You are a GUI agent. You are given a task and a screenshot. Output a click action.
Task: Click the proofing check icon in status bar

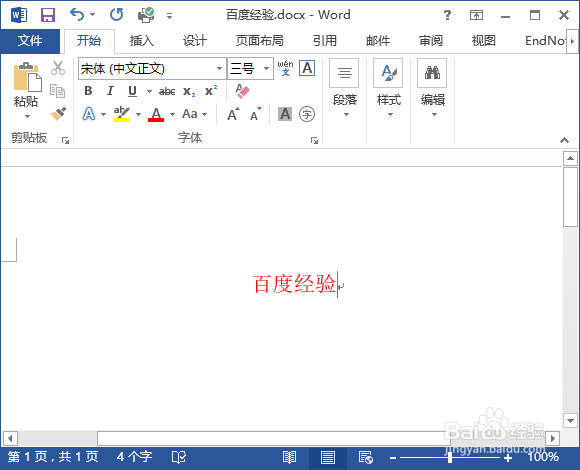[x=179, y=457]
